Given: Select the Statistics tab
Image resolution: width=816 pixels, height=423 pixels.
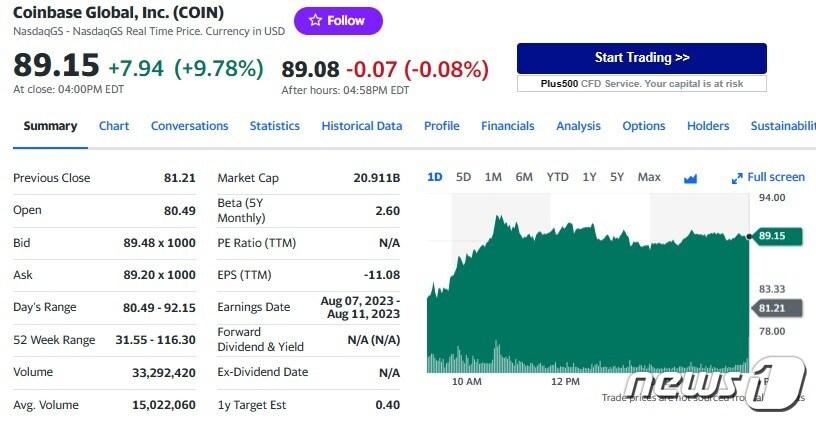Looking at the screenshot, I should coord(274,126).
